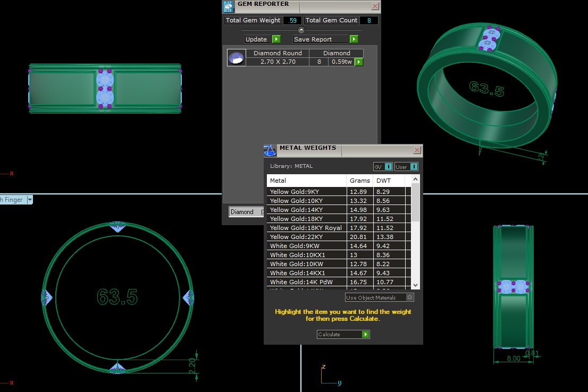This screenshot has height=392, width=588.
Task: Click the Diamond Round gem thumbnail
Action: point(237,57)
